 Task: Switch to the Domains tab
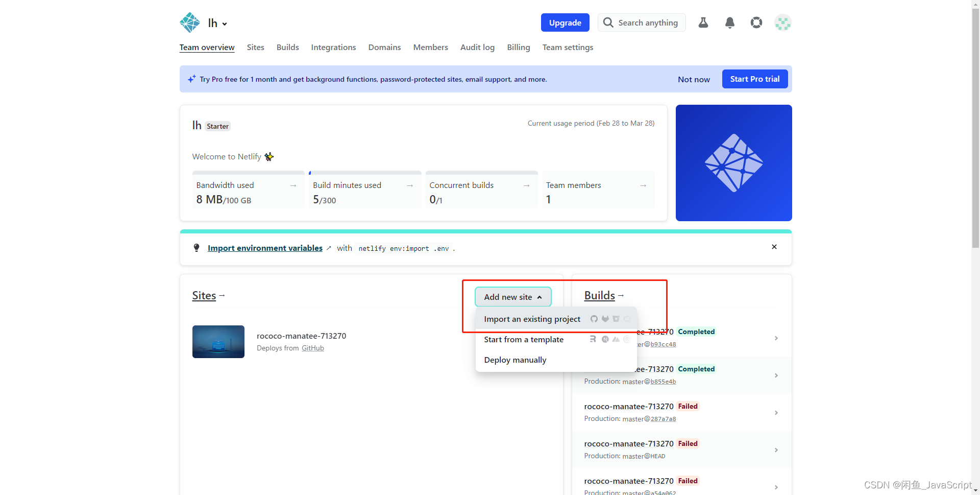pos(384,47)
